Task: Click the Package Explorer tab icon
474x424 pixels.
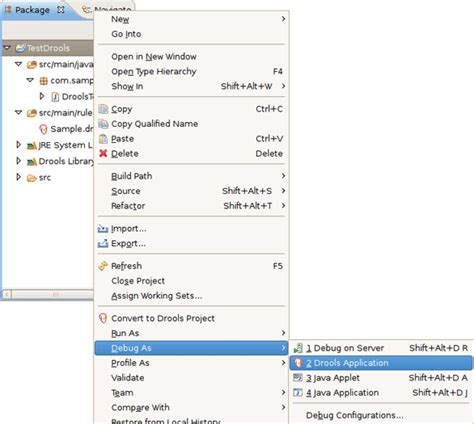Action: click(8, 10)
